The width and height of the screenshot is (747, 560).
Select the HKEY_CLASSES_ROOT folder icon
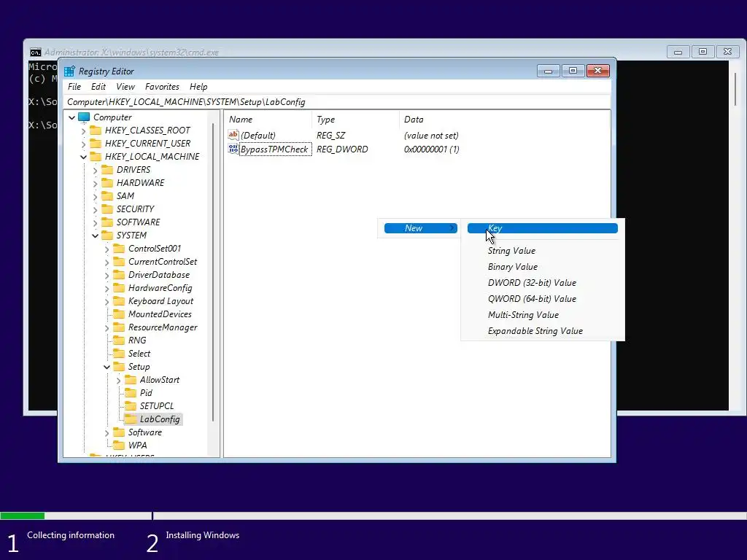click(x=96, y=131)
